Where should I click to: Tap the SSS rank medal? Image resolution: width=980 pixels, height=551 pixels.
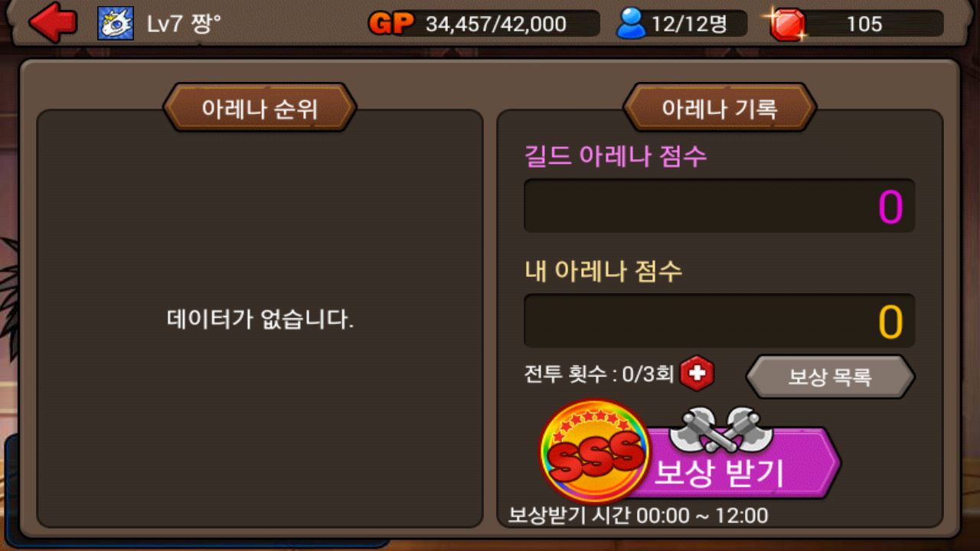(x=594, y=452)
